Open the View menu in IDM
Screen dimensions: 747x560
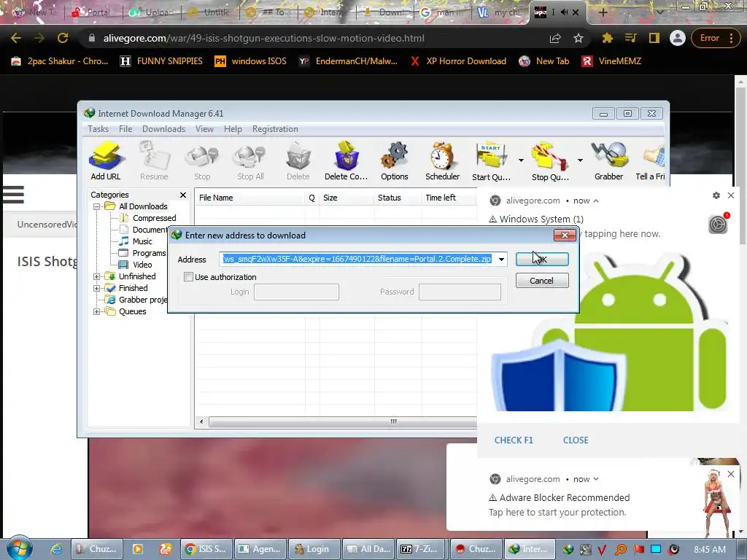(x=204, y=129)
